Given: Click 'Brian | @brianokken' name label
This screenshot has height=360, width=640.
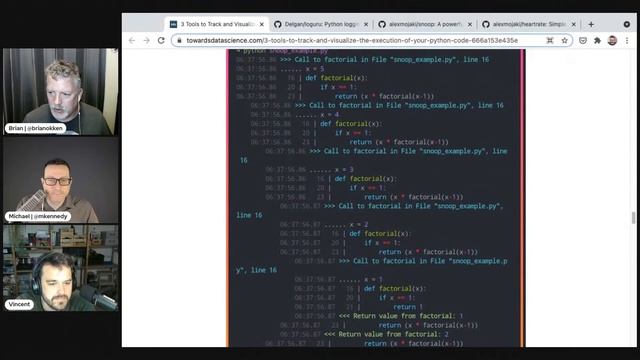Looking at the screenshot, I should click(x=36, y=128).
